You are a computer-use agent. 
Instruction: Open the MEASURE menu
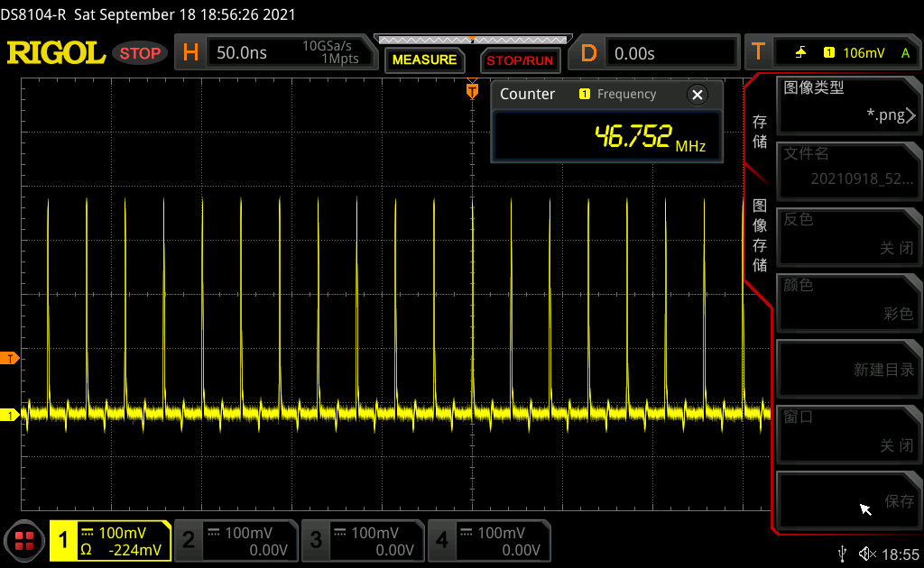pyautogui.click(x=424, y=60)
